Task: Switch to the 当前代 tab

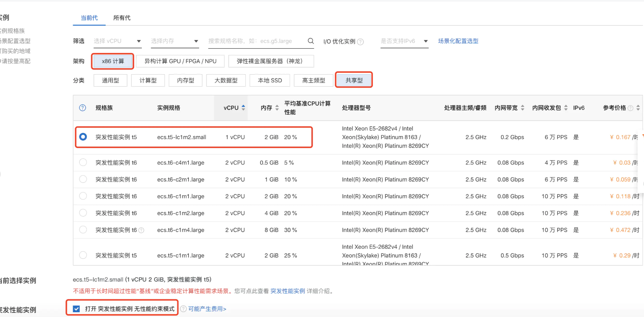Action: pos(89,18)
